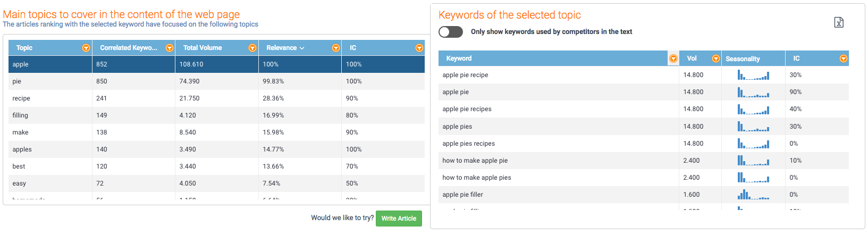Select the 'filling' topic row
Viewport: 868px width, 235px height.
click(216, 115)
